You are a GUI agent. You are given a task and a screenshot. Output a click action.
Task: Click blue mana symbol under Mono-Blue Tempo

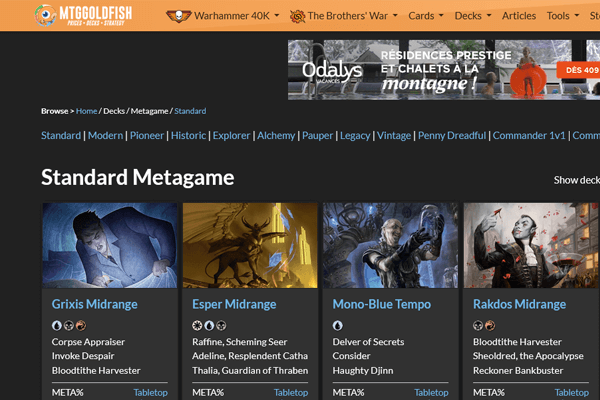(338, 325)
